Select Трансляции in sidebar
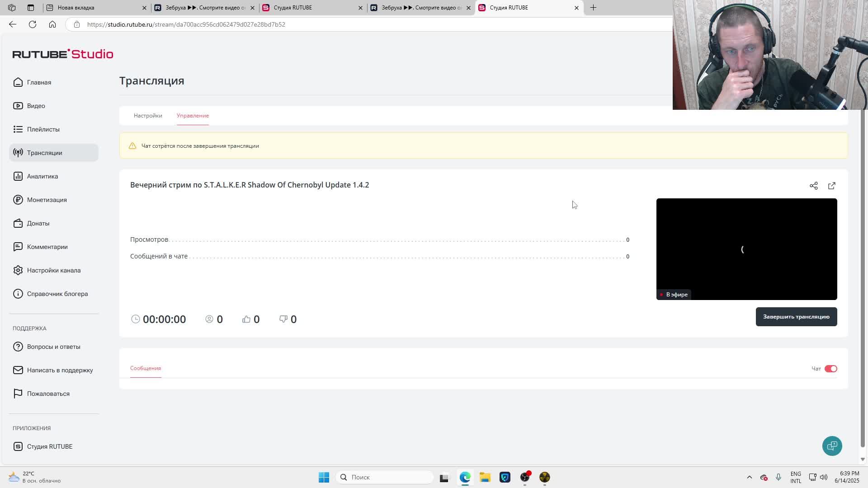The height and width of the screenshot is (488, 868). click(53, 153)
